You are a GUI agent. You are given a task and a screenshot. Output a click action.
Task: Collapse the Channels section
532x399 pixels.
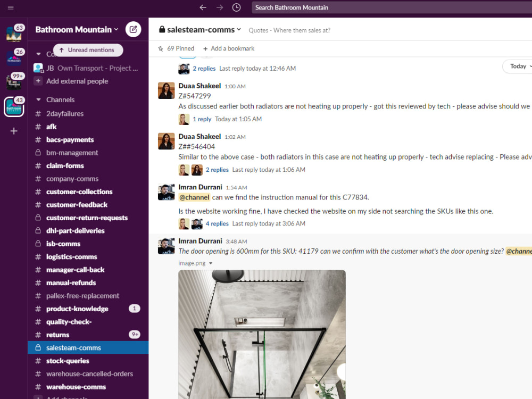pos(38,99)
